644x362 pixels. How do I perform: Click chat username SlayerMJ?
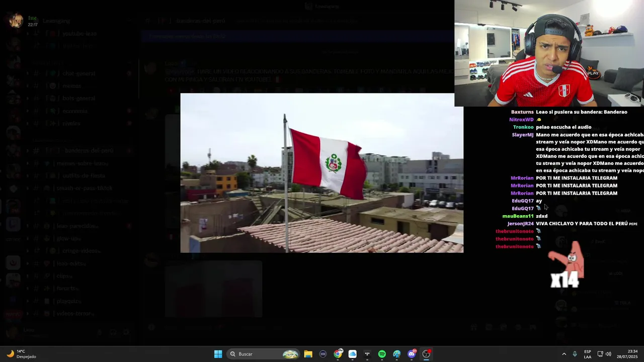click(x=522, y=135)
